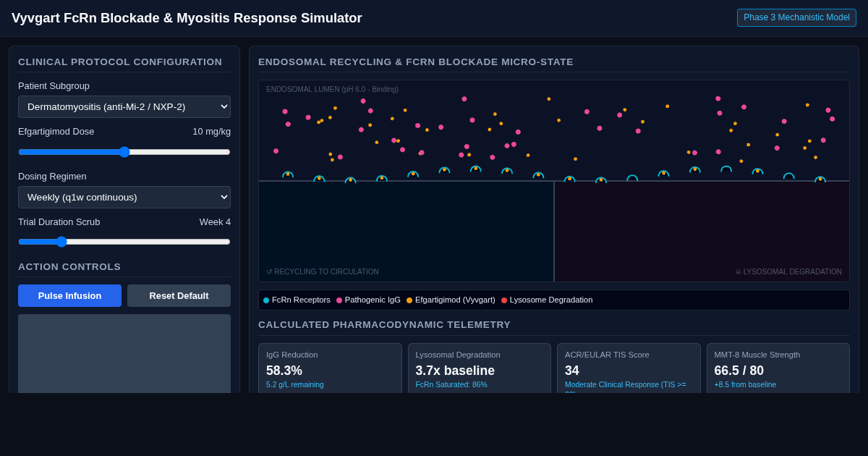Screen dimensions: 868x456
Task: Click the 'Lysosomal Degradation' compartment label
Action: pyautogui.click(x=788, y=272)
